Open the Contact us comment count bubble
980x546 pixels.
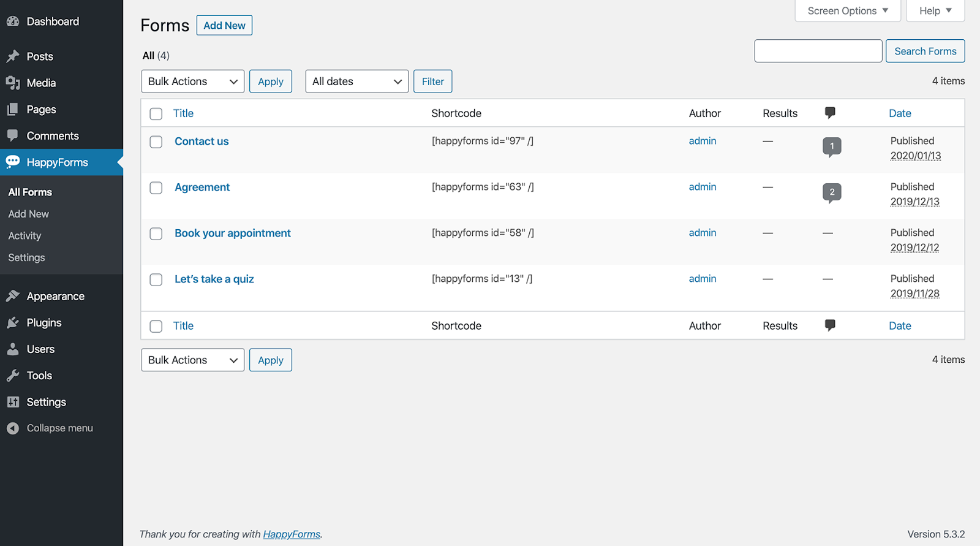tap(832, 147)
